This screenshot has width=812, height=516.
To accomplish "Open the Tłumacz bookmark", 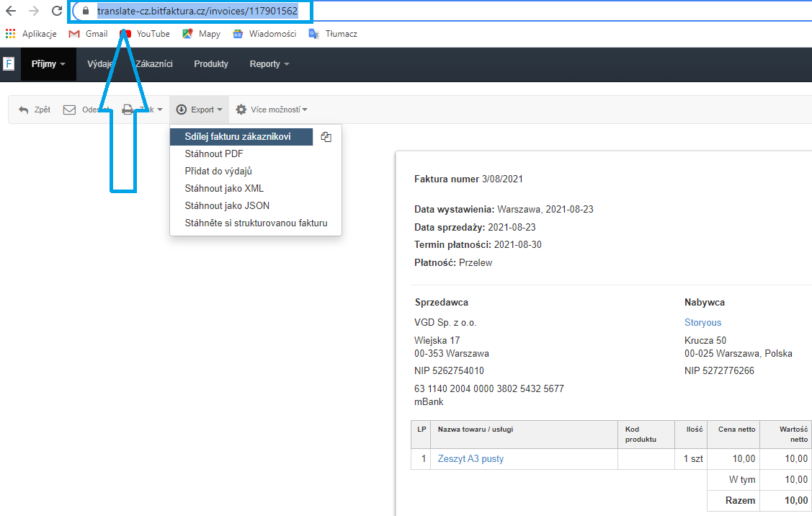I will 333,34.
